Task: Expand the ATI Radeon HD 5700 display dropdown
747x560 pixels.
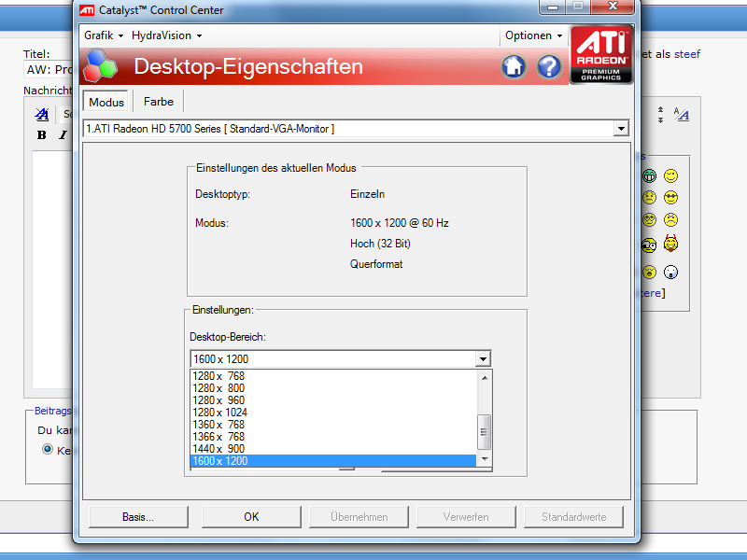Action: tap(621, 129)
